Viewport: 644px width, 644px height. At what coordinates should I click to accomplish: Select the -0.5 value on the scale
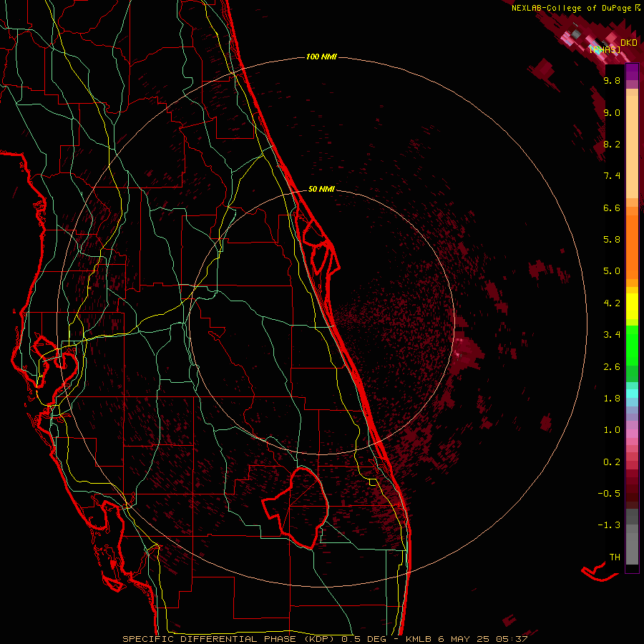click(609, 494)
